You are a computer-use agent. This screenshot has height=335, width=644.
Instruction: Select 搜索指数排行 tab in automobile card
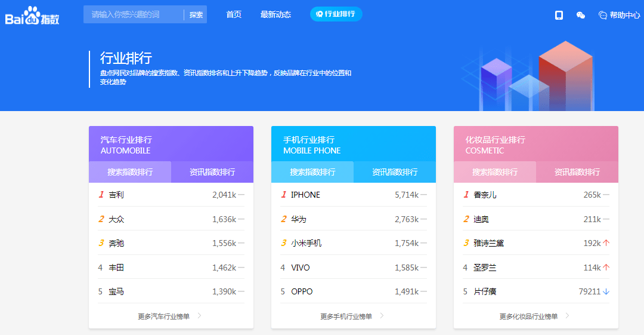pyautogui.click(x=130, y=172)
